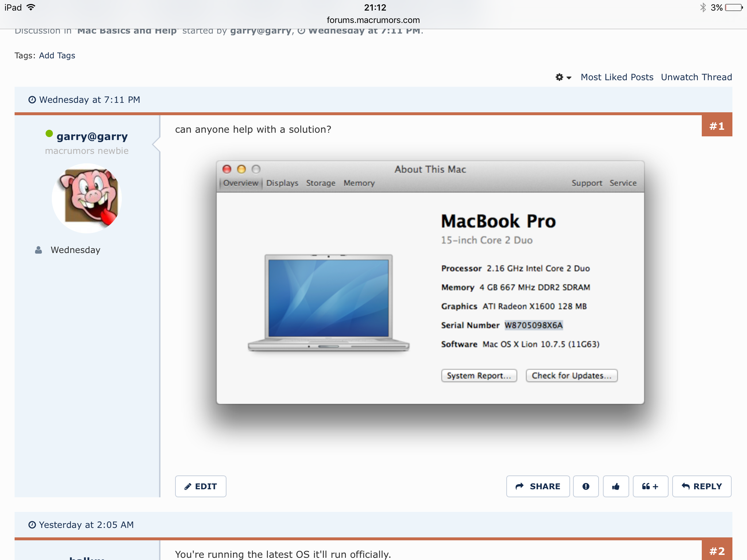This screenshot has width=747, height=560.
Task: Click the Overview tab in image
Action: (x=241, y=183)
